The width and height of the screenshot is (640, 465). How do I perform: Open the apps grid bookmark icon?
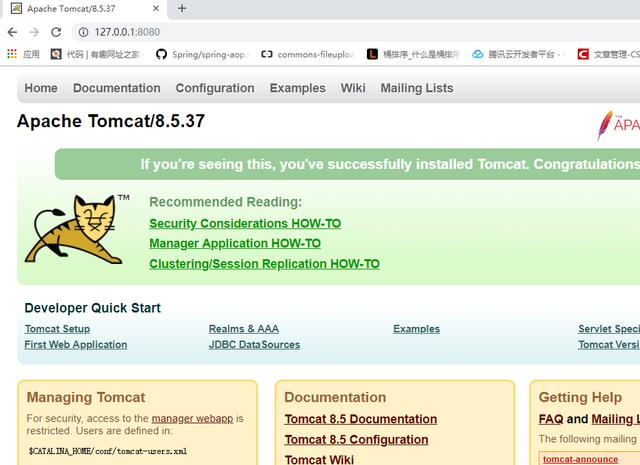(12, 54)
